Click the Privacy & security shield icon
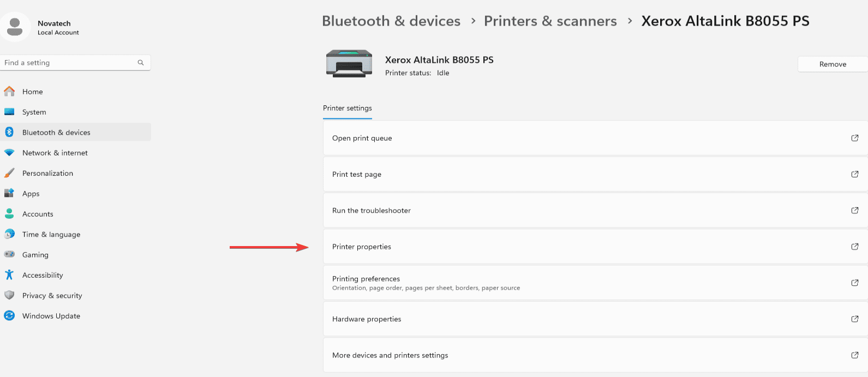The width and height of the screenshot is (868, 377). 9,295
